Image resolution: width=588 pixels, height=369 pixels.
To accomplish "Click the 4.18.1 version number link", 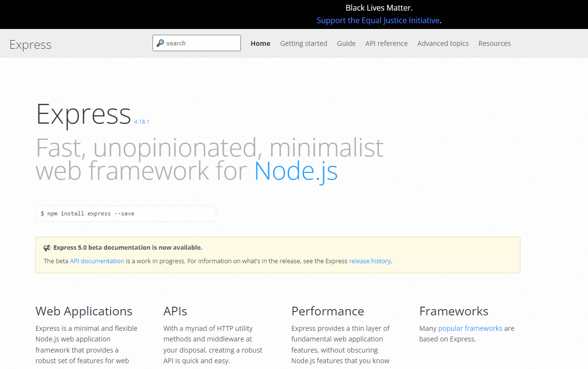I will (x=141, y=122).
